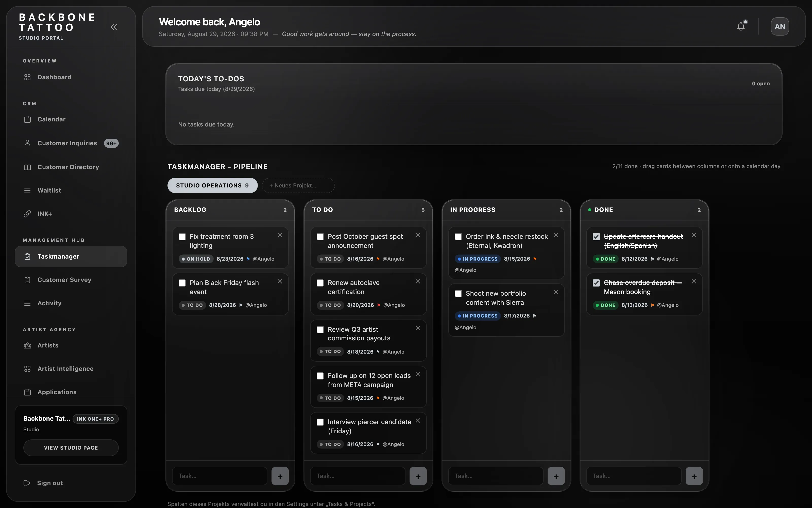Open ON HOLD status on Fix treatment card
Screen dimensions: 812x508
click(x=196, y=259)
